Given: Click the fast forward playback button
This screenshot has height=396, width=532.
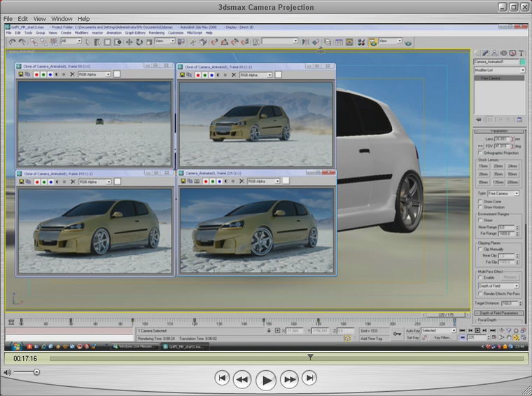Looking at the screenshot, I should click(x=289, y=379).
